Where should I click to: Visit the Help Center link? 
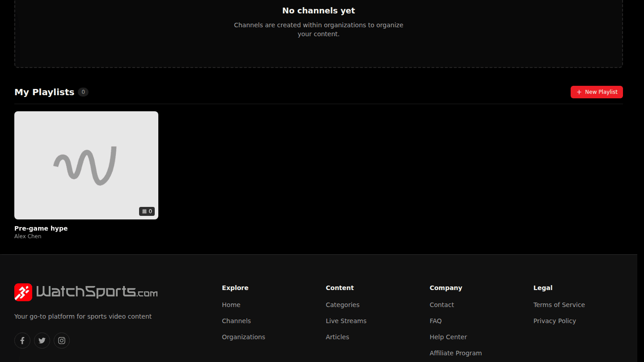coord(448,337)
